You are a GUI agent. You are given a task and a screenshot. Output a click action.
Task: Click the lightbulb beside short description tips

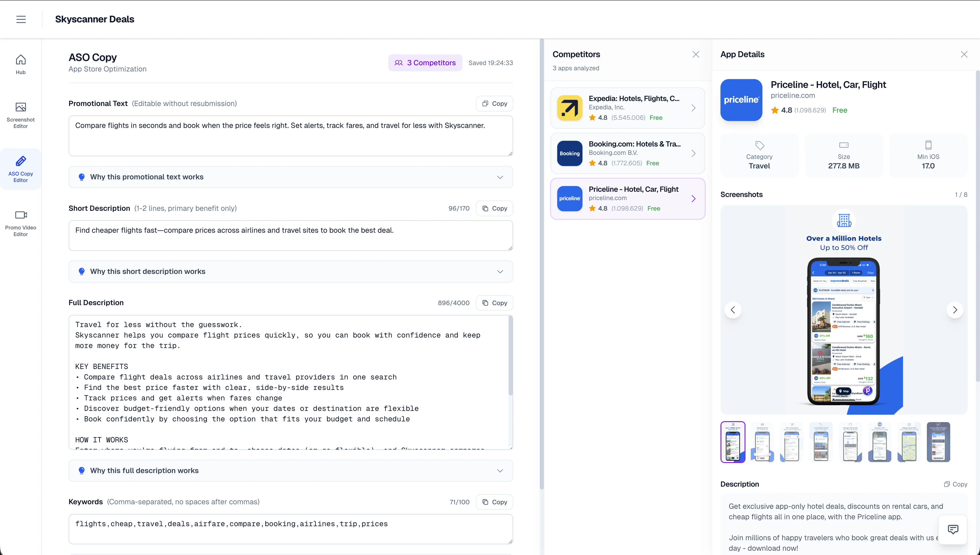coord(82,271)
